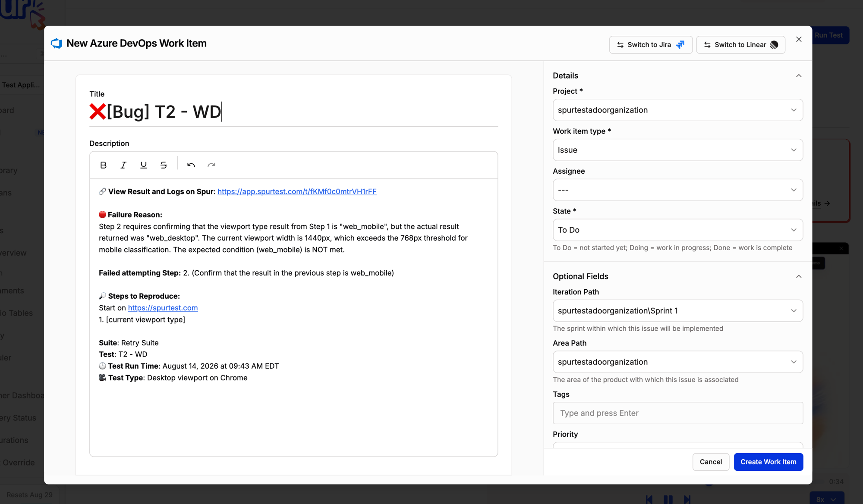Click the Priority field label

tap(565, 434)
